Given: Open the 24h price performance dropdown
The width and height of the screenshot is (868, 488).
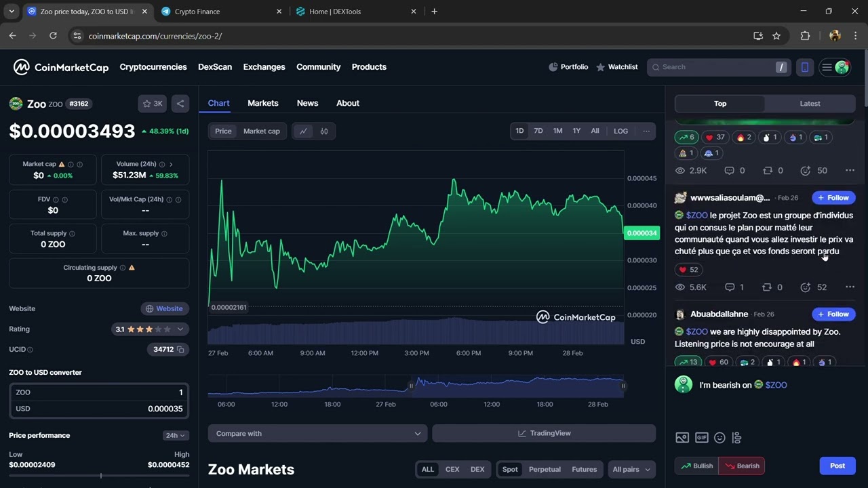Looking at the screenshot, I should click(x=176, y=435).
